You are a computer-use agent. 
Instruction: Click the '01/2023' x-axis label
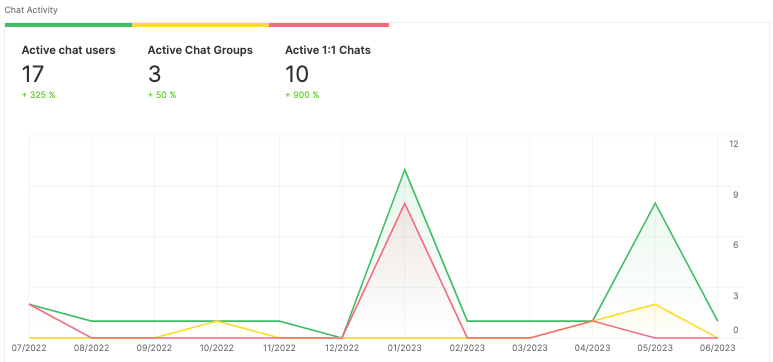pyautogui.click(x=405, y=348)
